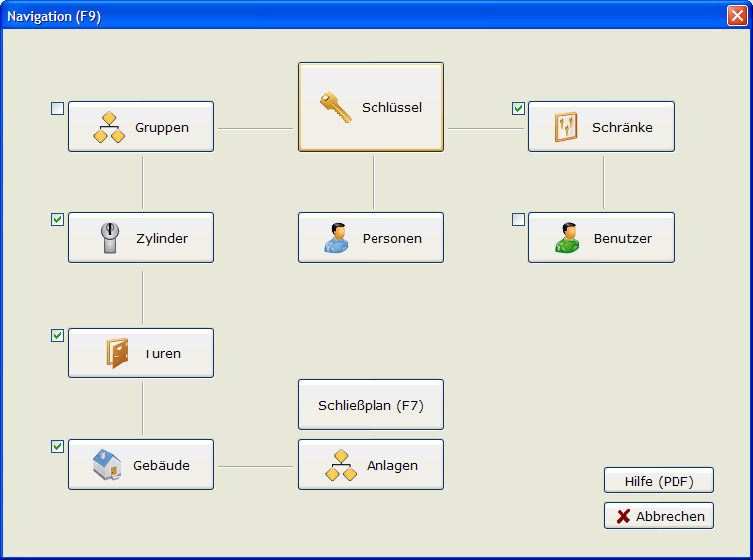Select the door icon for Türen
This screenshot has height=560, width=753.
tap(117, 353)
